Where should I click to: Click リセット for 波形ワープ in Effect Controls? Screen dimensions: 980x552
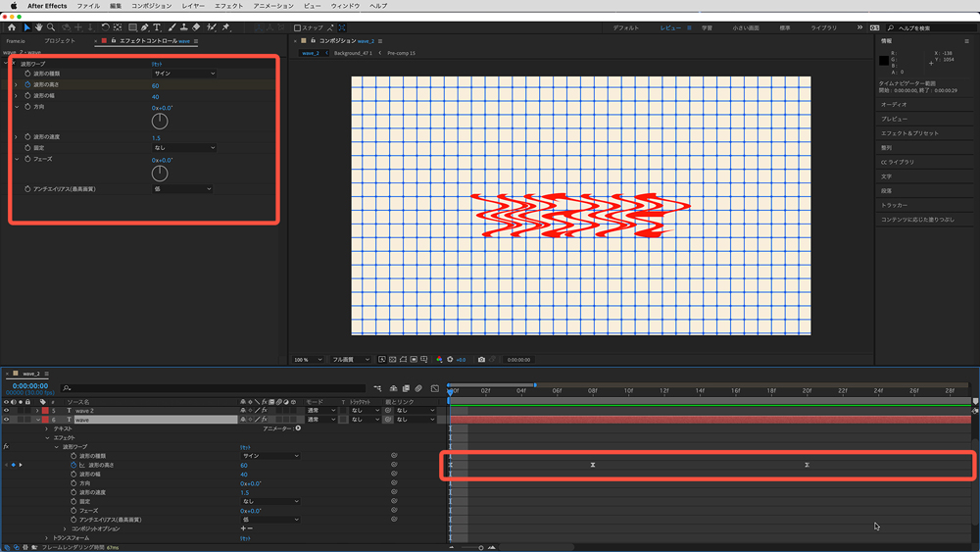click(156, 63)
